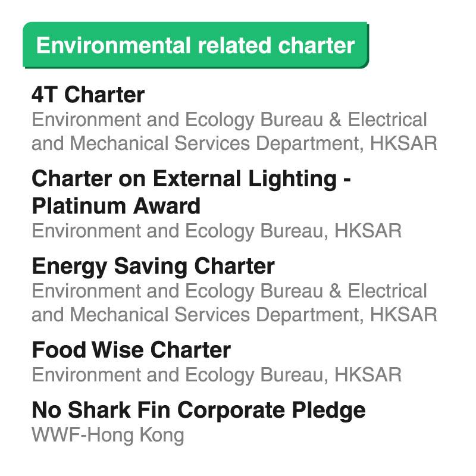Click the word Environmental in the banner
Image resolution: width=476 pixels, height=476 pixels.
[114, 45]
